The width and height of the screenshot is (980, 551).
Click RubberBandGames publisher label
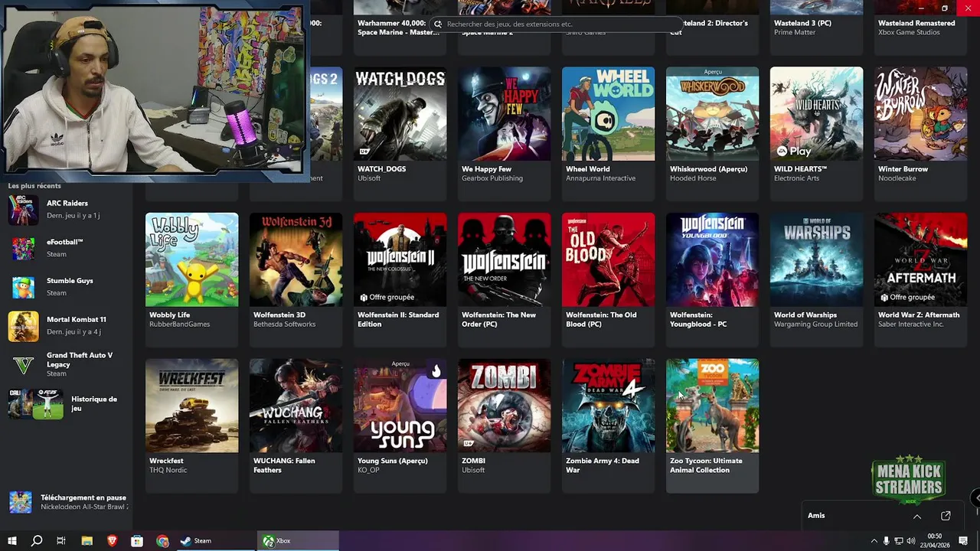coord(179,324)
